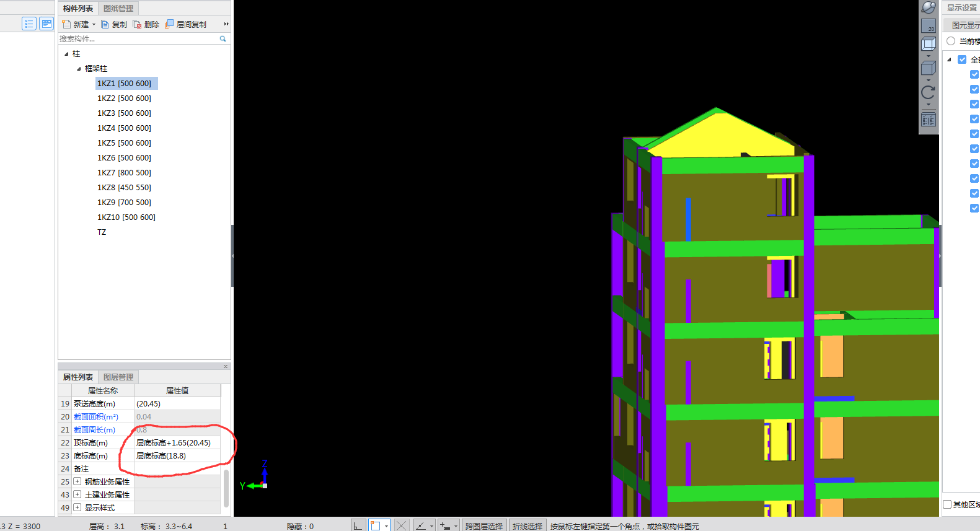
Task: Select the TZ component
Action: coord(102,232)
